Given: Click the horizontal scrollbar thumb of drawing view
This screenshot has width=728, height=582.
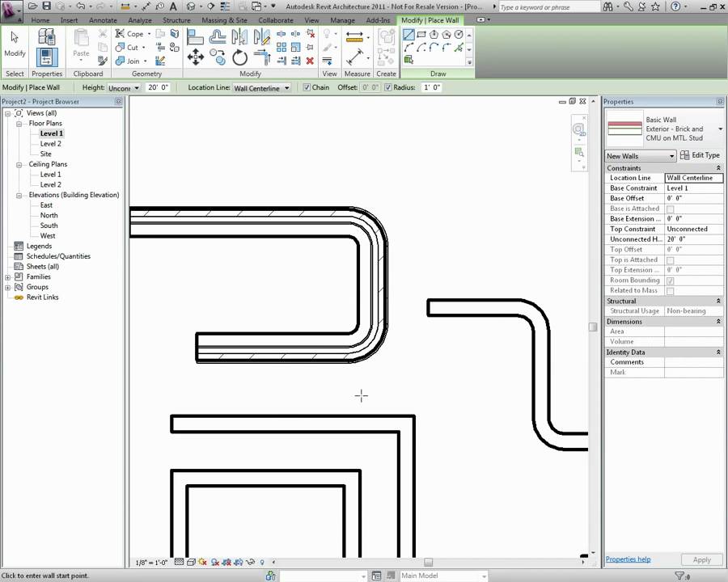Looking at the screenshot, I should coord(428,562).
